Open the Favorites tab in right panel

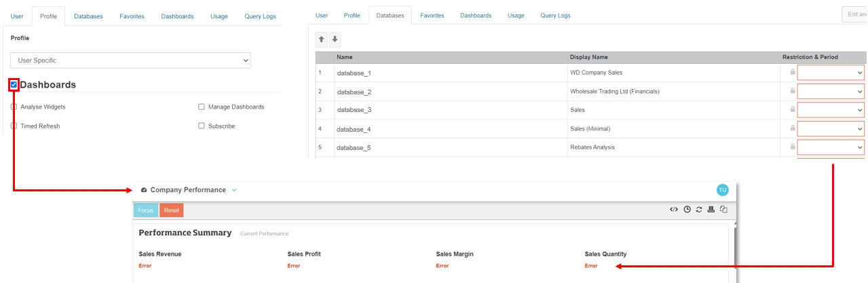coord(432,16)
